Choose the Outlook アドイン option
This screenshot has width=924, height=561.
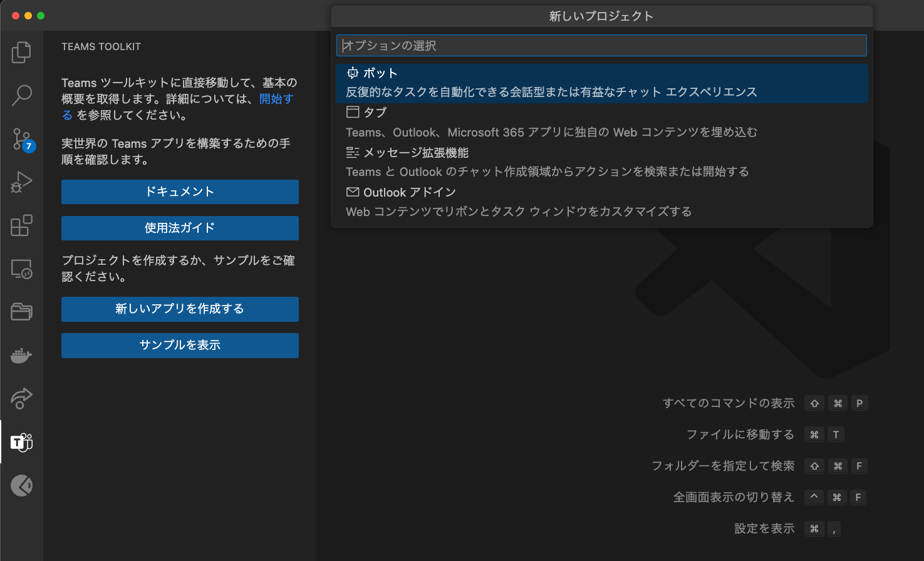pos(601,202)
